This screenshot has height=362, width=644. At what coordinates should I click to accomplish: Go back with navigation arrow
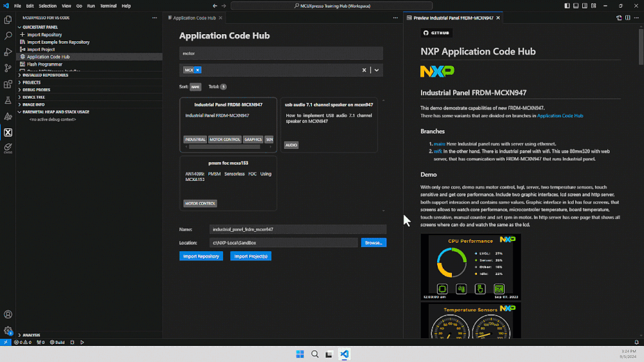(215, 6)
